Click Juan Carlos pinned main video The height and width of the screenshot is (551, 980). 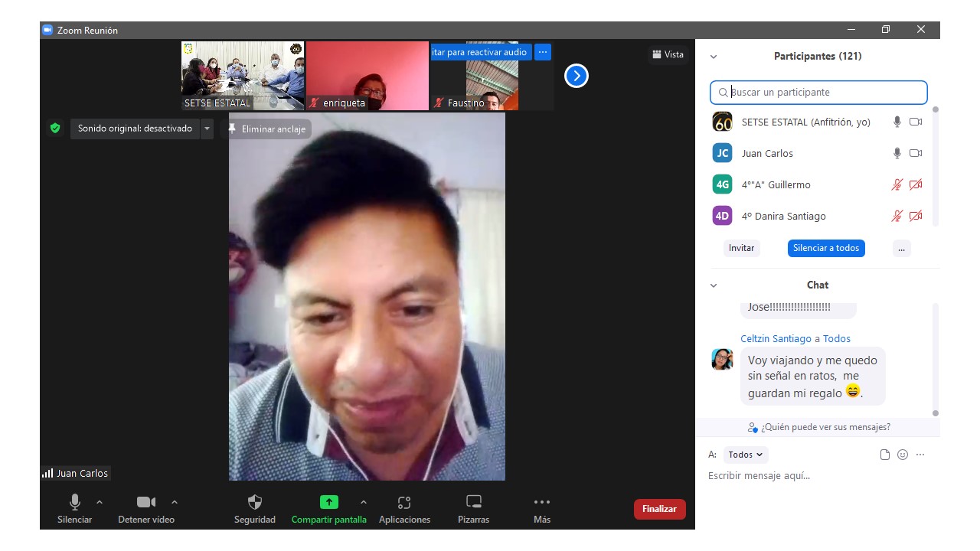(367, 297)
